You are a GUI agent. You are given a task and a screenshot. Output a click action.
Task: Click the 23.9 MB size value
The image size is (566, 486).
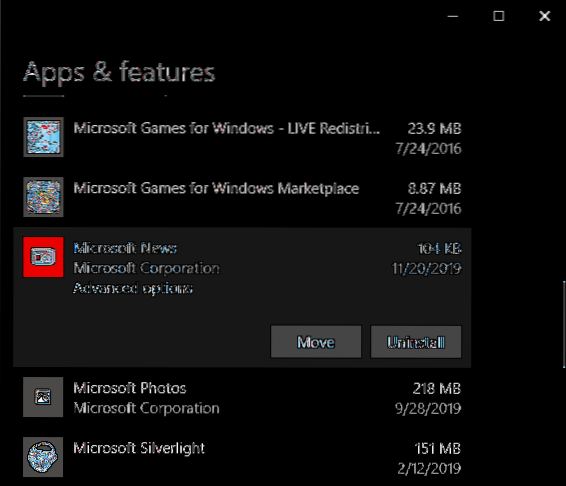[x=434, y=129]
